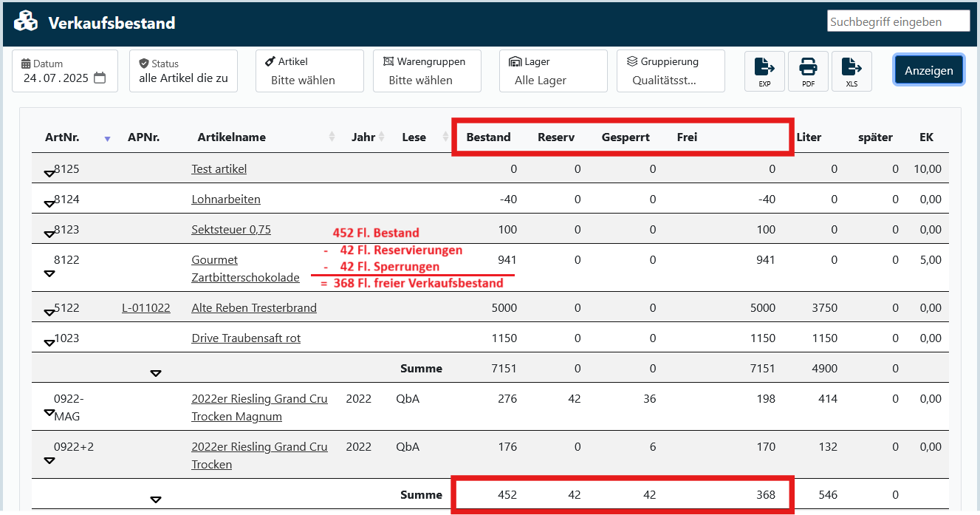
Task: Open the L-011022 APNr. link
Action: [146, 308]
